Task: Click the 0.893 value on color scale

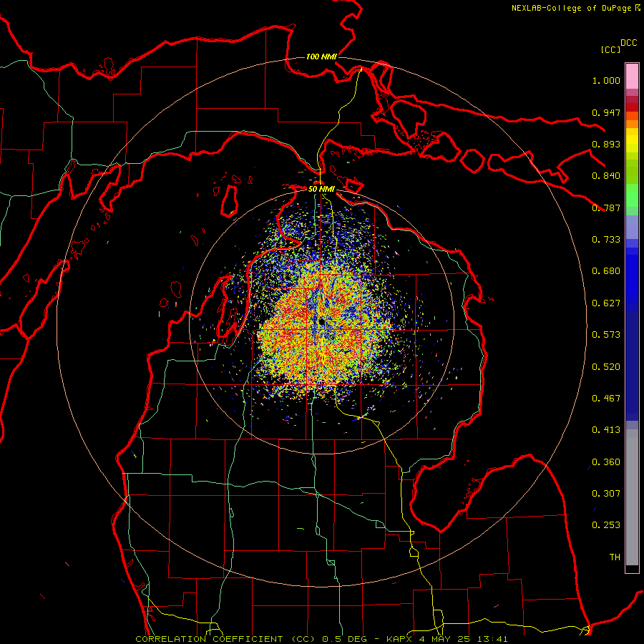Action: click(x=606, y=144)
